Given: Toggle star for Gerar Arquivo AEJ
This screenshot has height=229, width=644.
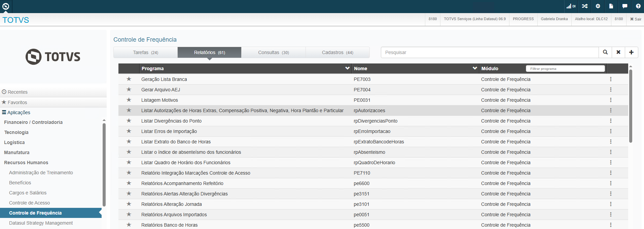Looking at the screenshot, I should [129, 89].
